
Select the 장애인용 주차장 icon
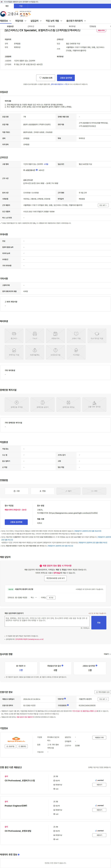pyautogui.click(x=17, y=404)
